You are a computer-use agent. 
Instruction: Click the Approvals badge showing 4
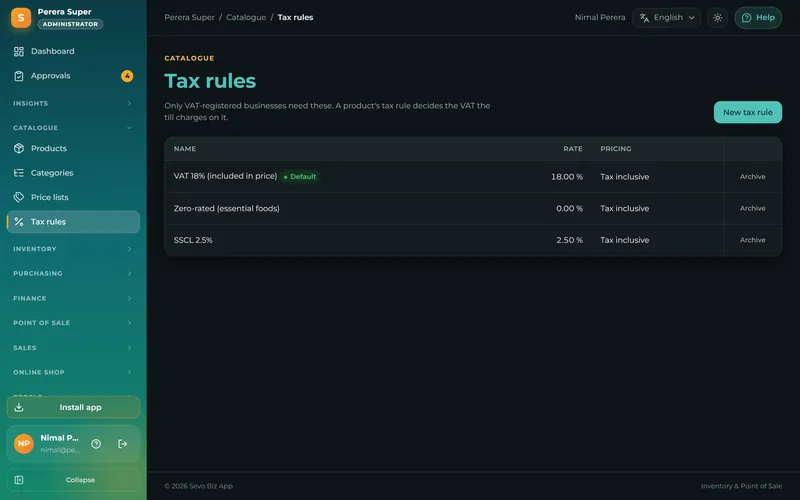[127, 76]
